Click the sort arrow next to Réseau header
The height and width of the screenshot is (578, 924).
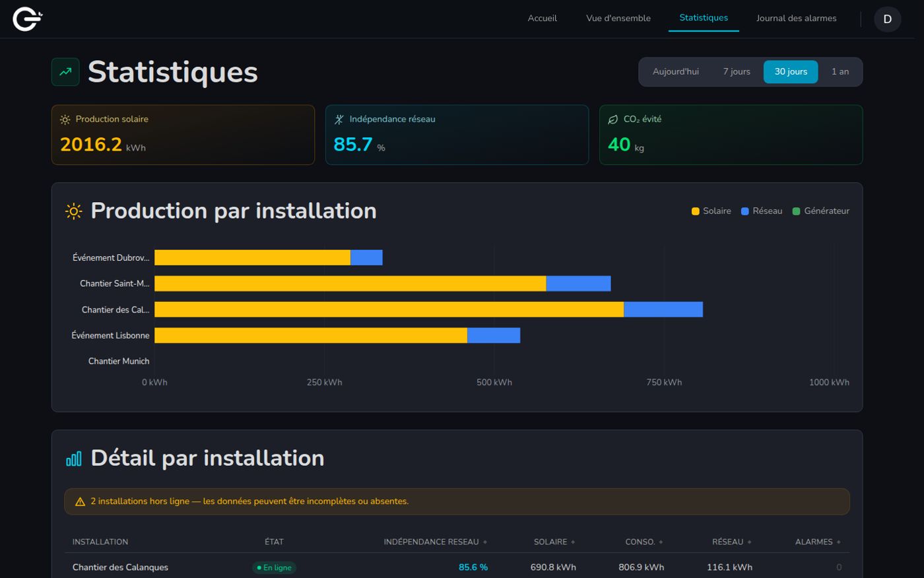click(x=749, y=542)
